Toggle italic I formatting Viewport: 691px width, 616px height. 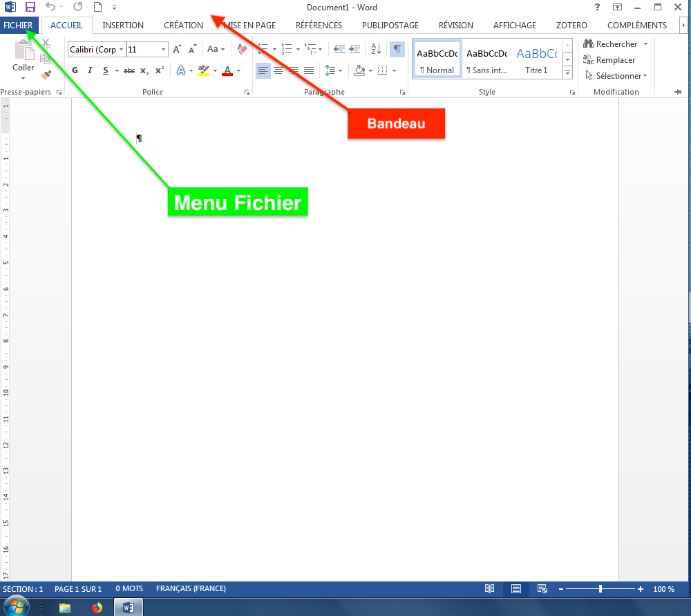tap(90, 70)
